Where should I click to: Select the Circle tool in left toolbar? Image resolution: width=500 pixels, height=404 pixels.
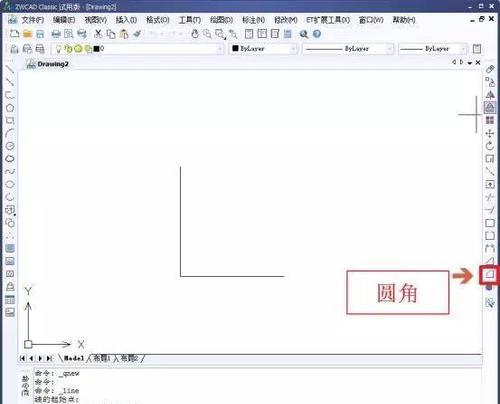pos(10,108)
